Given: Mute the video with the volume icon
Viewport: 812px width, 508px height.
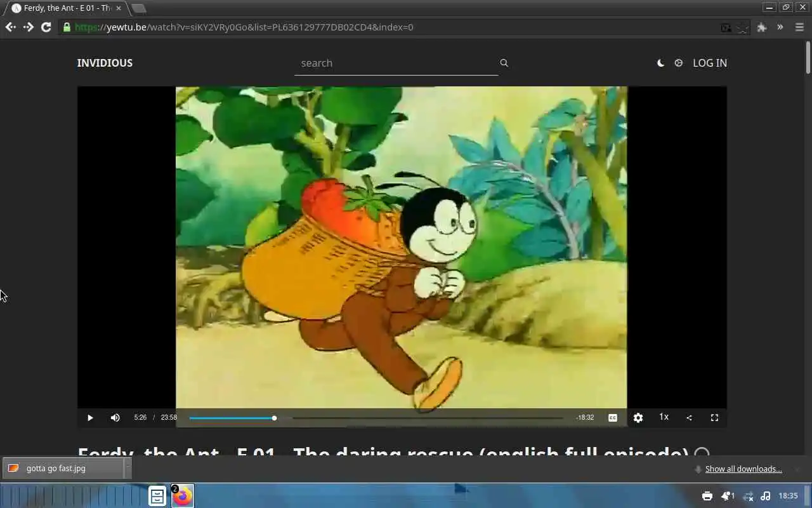Looking at the screenshot, I should tap(115, 418).
